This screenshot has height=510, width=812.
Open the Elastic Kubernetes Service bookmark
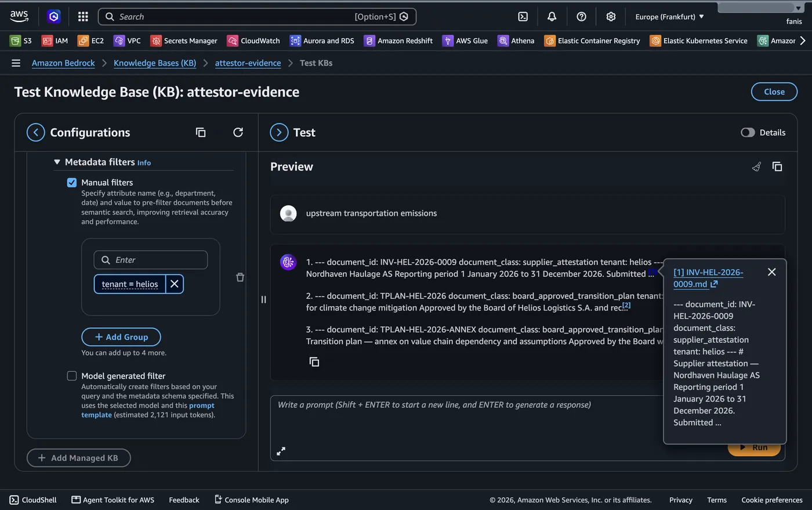(699, 41)
